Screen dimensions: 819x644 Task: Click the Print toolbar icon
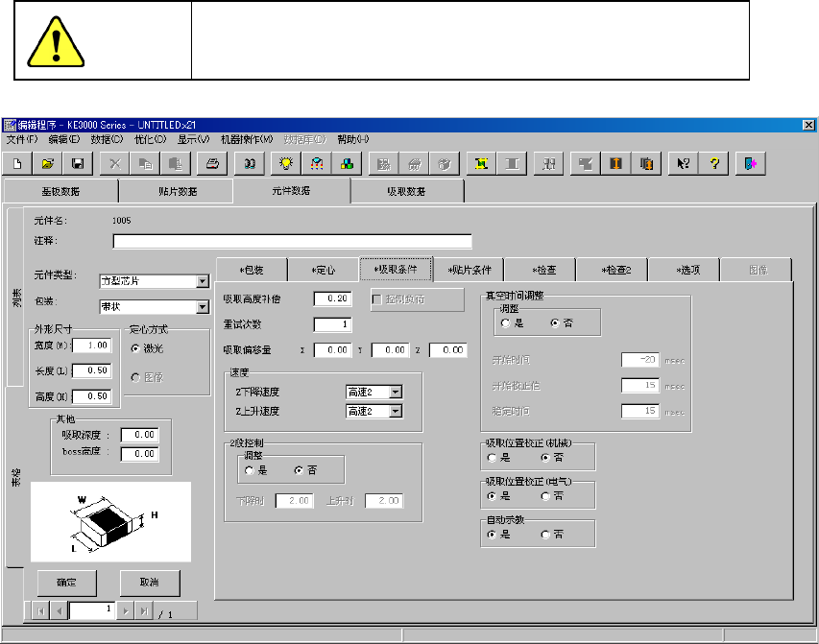(212, 164)
